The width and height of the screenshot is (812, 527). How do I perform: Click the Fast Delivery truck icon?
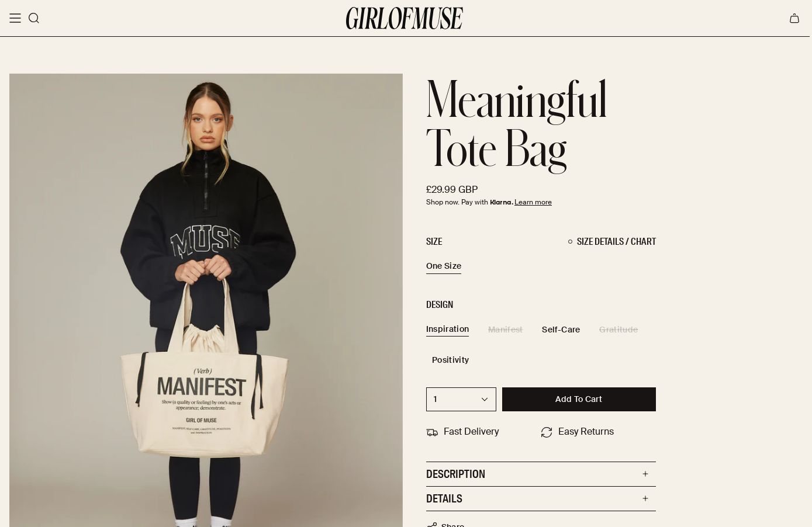click(432, 432)
